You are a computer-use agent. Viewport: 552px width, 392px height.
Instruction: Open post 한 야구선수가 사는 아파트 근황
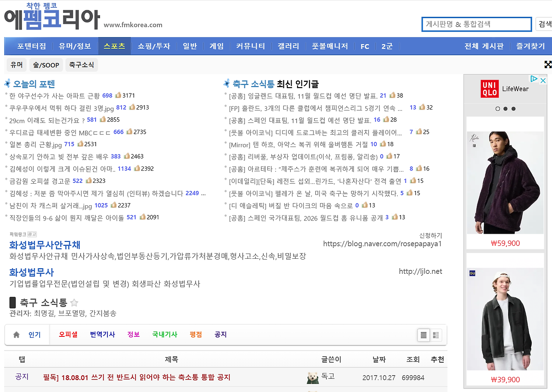(x=55, y=96)
